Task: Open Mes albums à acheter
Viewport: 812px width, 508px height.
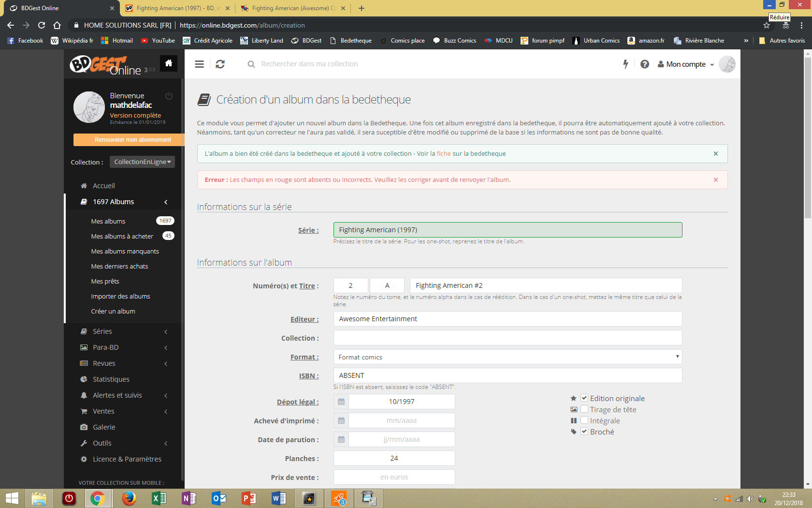Action: click(122, 236)
